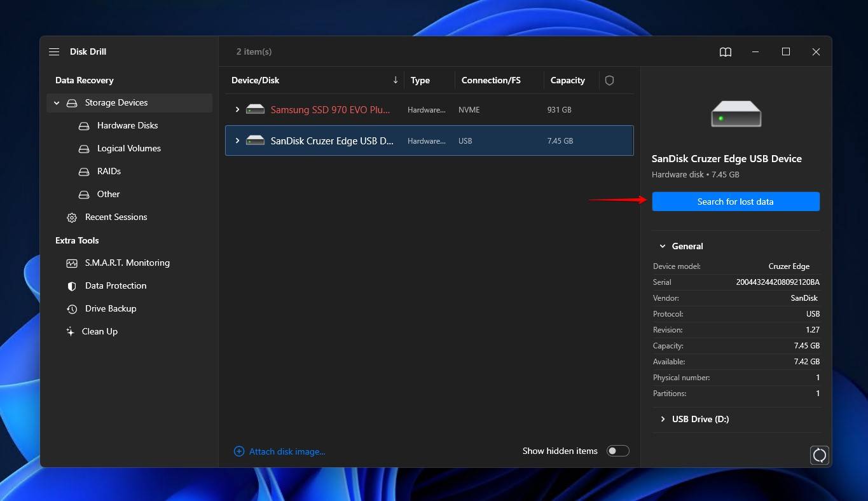Click the Clean Up sparkle icon
This screenshot has height=501, width=868.
coord(71,332)
